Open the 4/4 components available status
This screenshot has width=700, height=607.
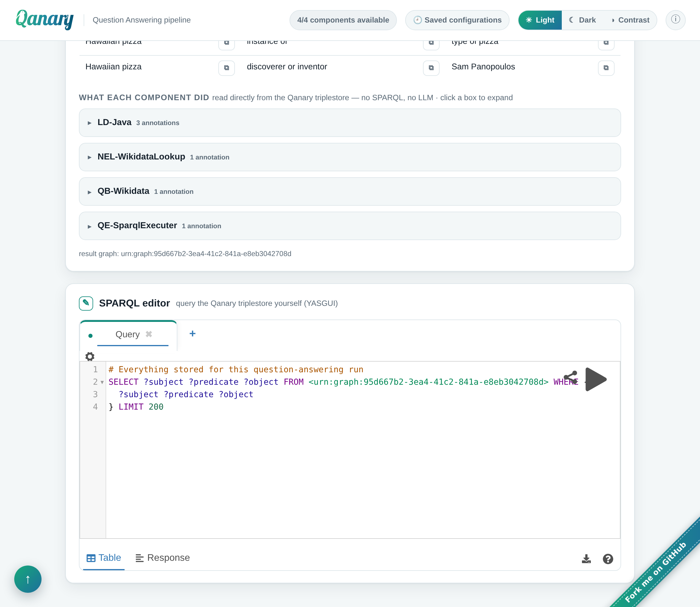coord(343,20)
